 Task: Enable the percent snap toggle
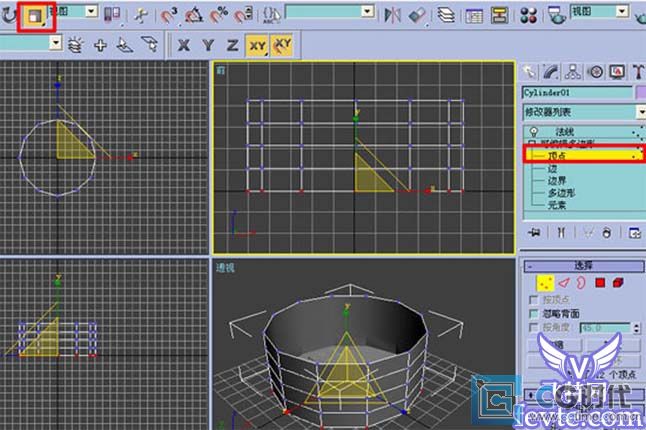218,15
